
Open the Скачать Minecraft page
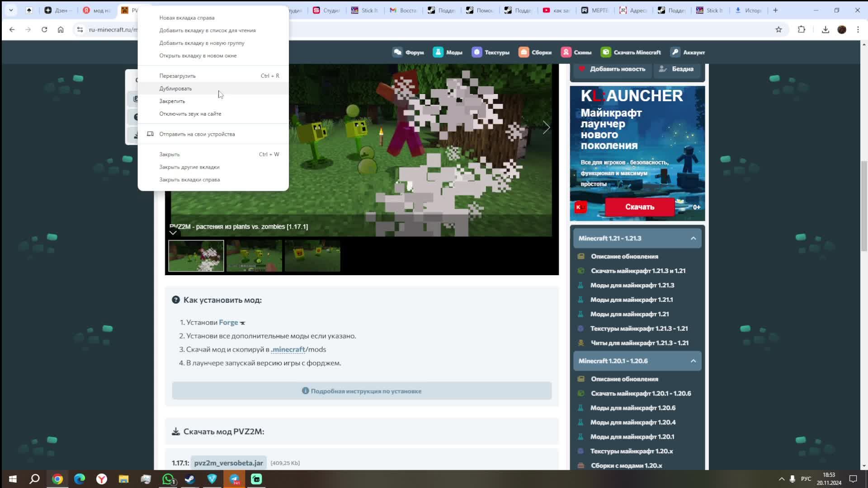631,52
